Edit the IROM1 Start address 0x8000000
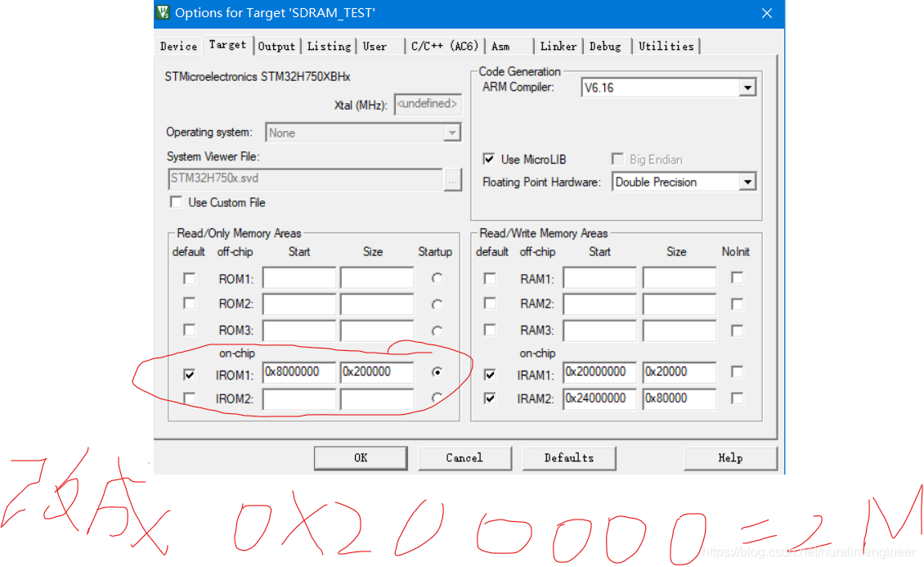The width and height of the screenshot is (924, 567). (299, 372)
